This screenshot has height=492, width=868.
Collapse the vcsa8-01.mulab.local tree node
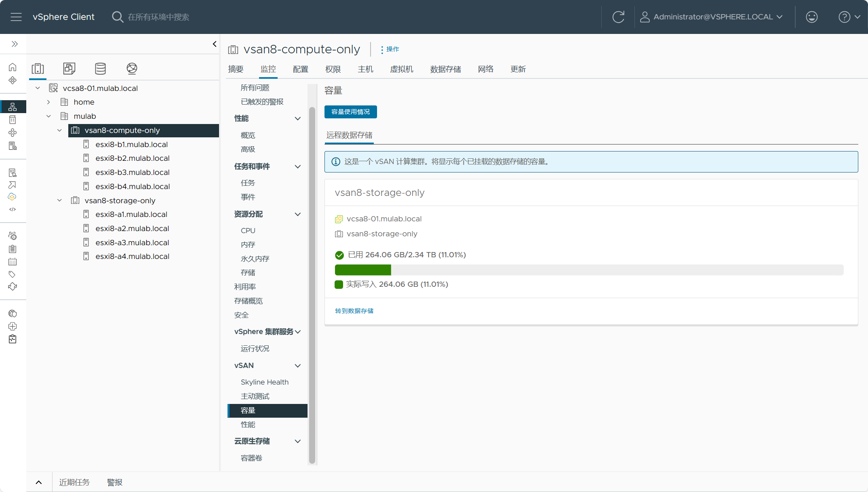tap(38, 88)
